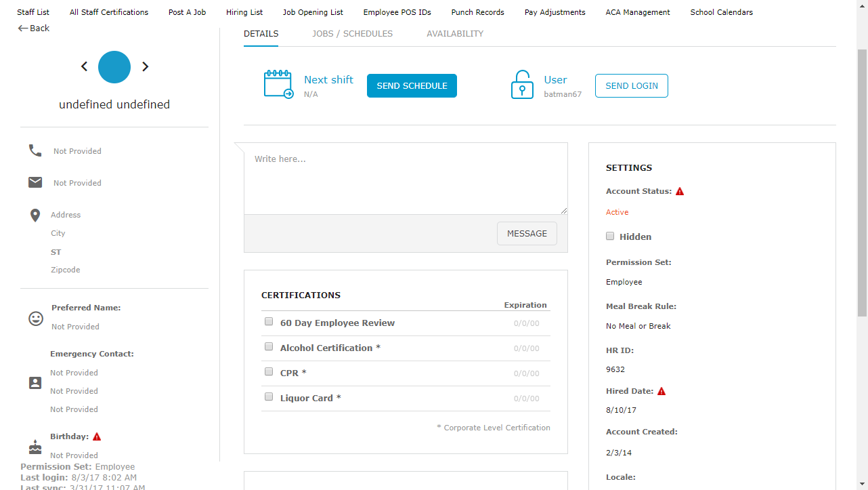
Task: Open All Staff Certifications menu
Action: [x=109, y=12]
